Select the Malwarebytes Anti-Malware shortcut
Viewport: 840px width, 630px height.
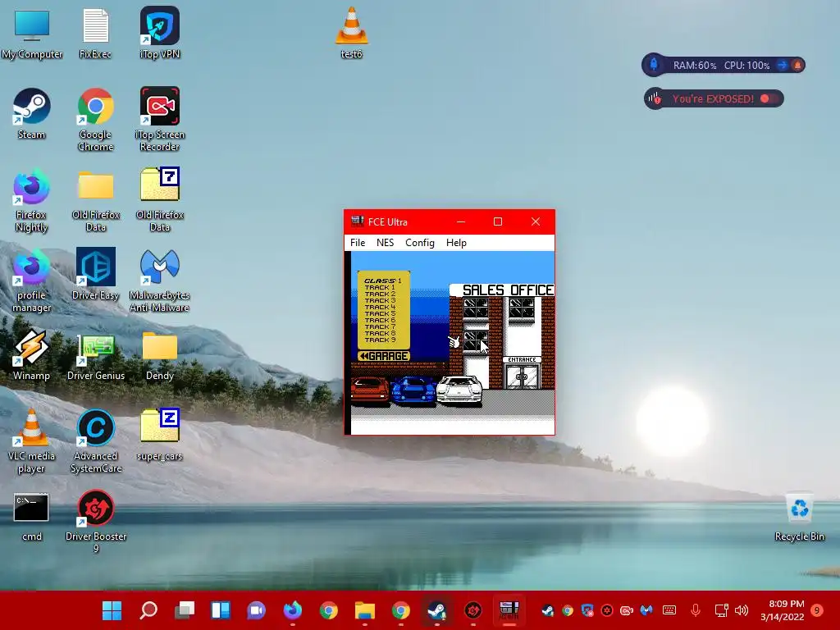pos(160,281)
